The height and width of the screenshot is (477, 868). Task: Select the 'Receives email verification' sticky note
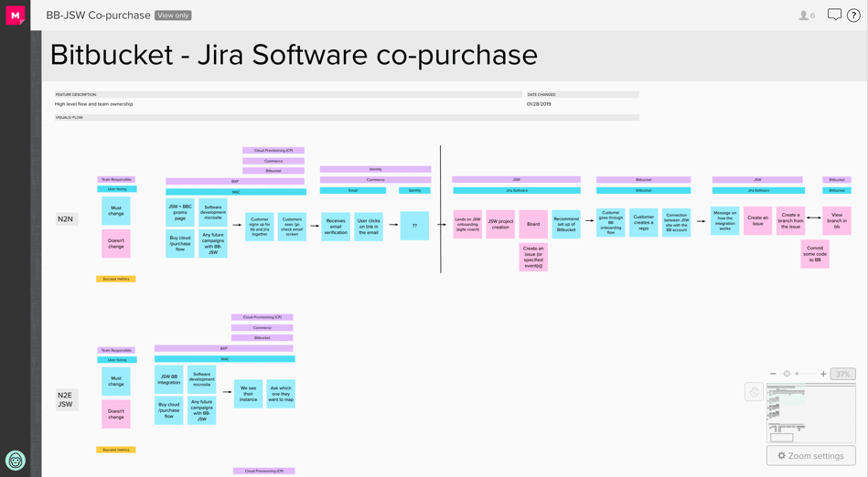tap(336, 226)
